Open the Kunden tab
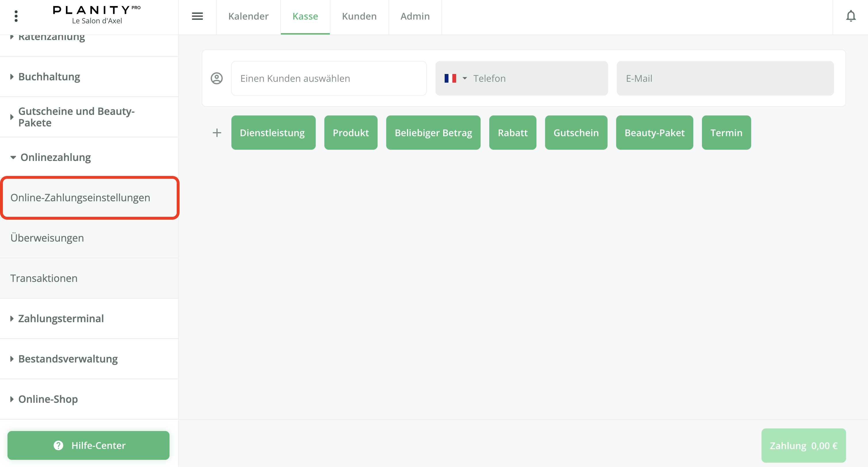This screenshot has height=467, width=868. [359, 16]
